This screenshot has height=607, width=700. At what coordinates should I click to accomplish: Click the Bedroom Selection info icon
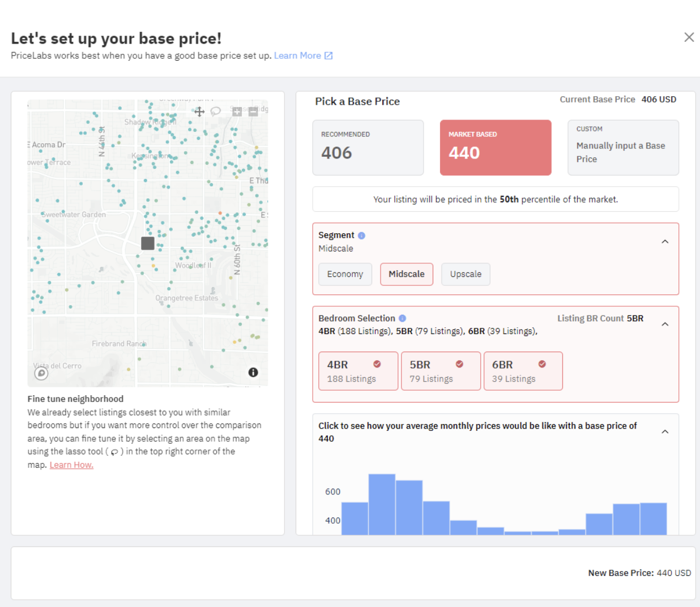coord(402,318)
